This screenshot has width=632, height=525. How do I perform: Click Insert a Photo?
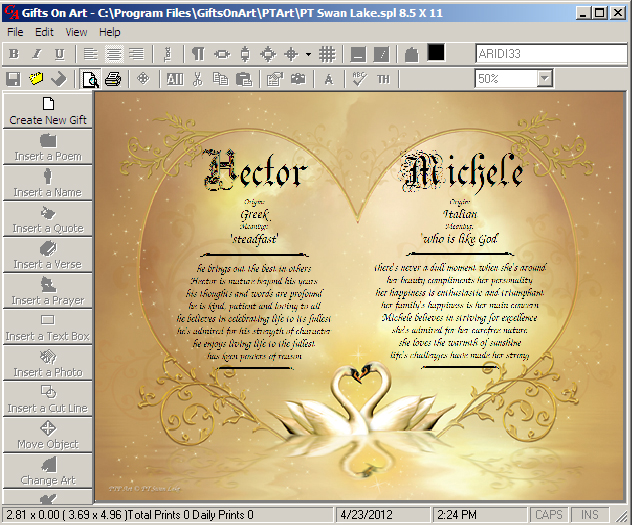pyautogui.click(x=48, y=363)
